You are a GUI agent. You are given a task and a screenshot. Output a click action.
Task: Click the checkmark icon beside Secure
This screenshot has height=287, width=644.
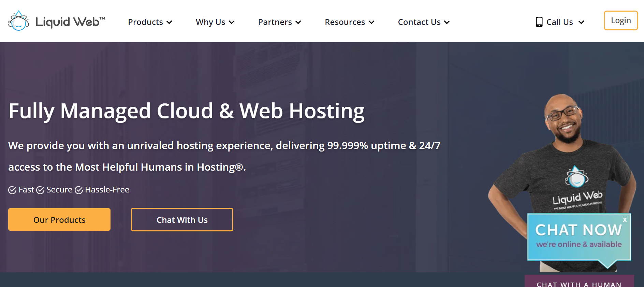click(x=40, y=190)
